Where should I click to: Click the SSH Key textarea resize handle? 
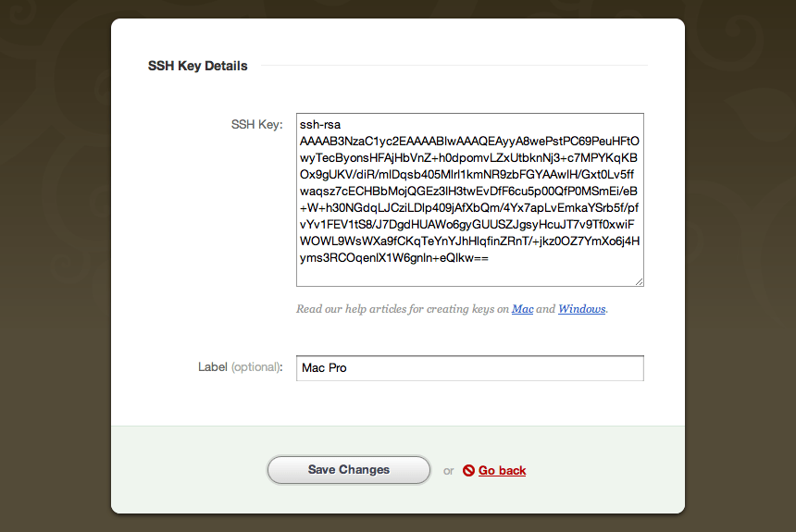coord(638,280)
